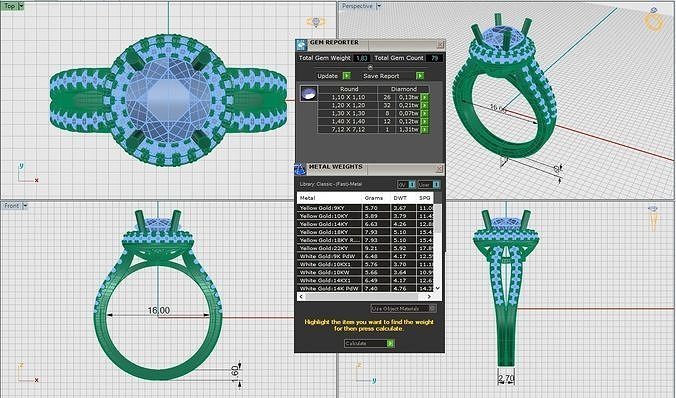The width and height of the screenshot is (676, 398).
Task: Open the Perspective viewport dropdown arrow
Action: 379,6
